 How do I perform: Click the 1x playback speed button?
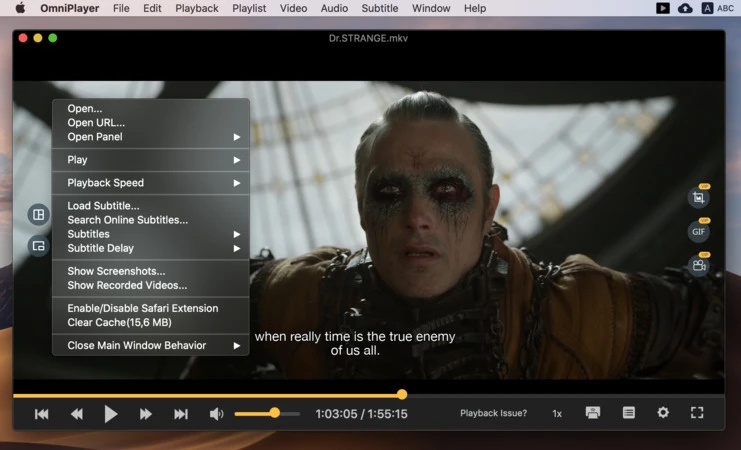[557, 413]
